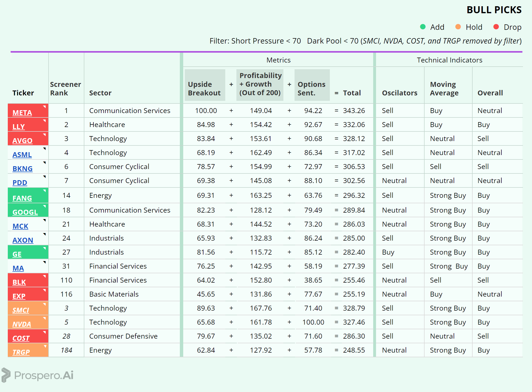The width and height of the screenshot is (532, 392).
Task: Select COST's upside breakout value 79.67
Action: coord(206,336)
